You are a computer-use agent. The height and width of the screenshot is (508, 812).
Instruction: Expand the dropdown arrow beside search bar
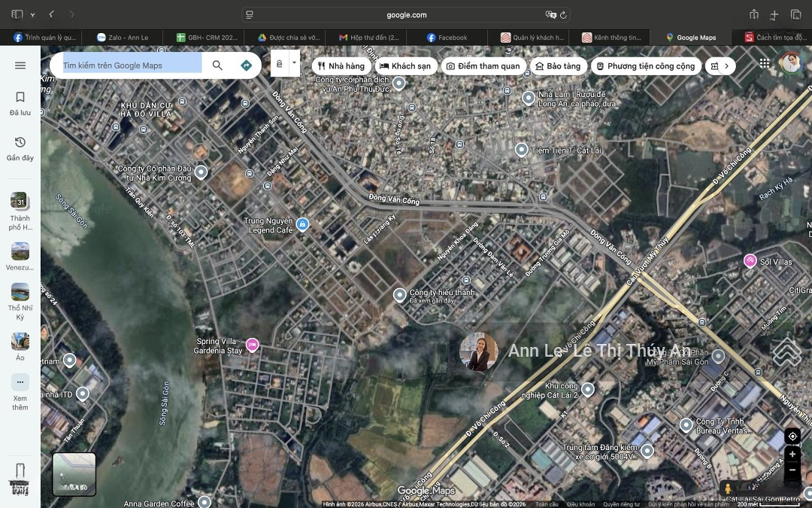click(294, 63)
